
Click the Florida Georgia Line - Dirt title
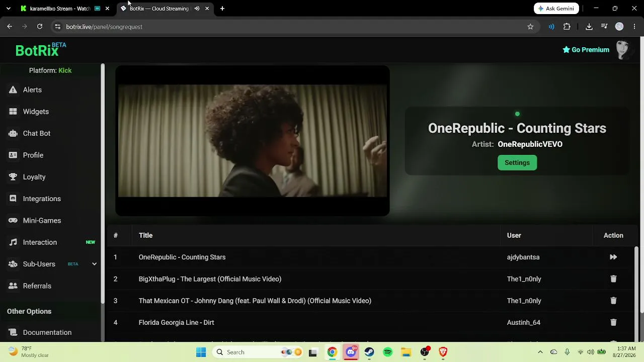(x=177, y=322)
